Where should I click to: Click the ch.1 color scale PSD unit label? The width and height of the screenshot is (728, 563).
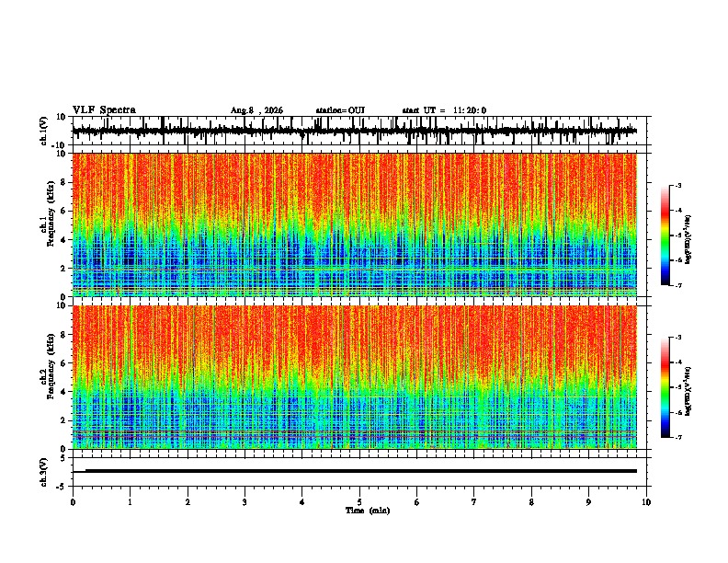[688, 240]
